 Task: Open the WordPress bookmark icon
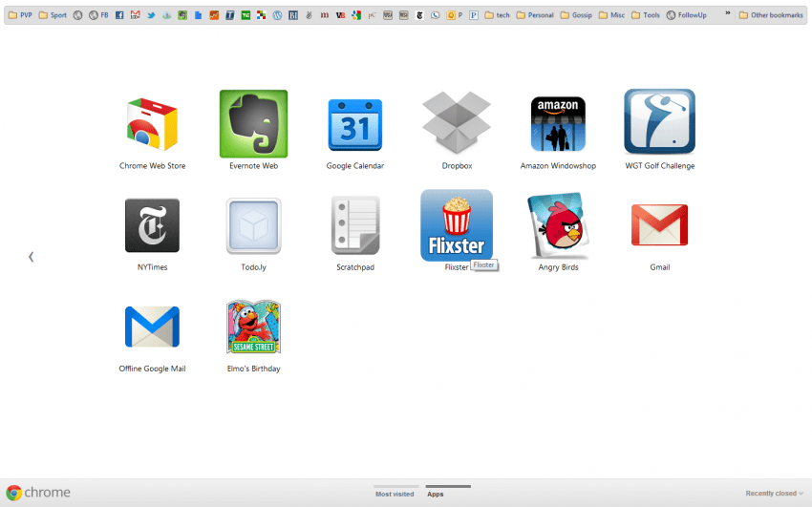pyautogui.click(x=277, y=15)
